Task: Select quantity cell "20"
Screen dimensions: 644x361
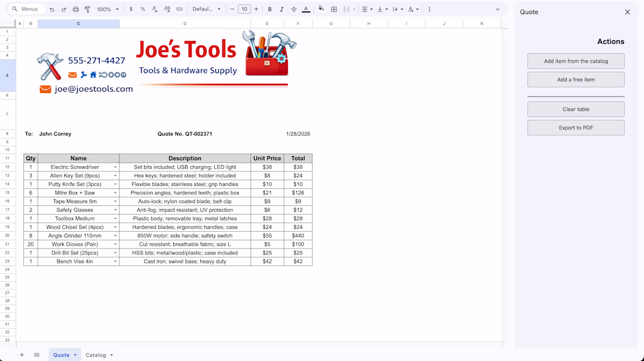Action: pos(31,245)
